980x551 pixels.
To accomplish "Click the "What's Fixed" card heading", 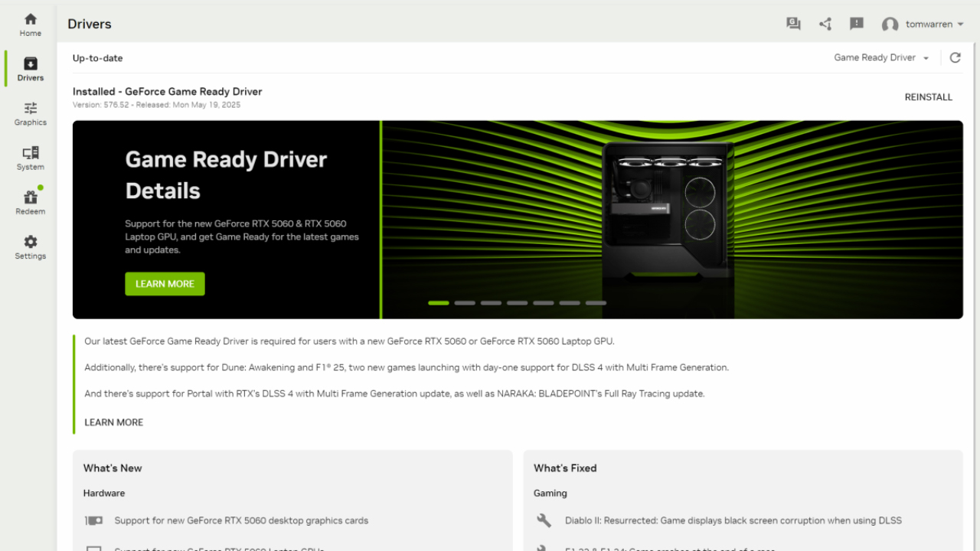I will pos(565,468).
